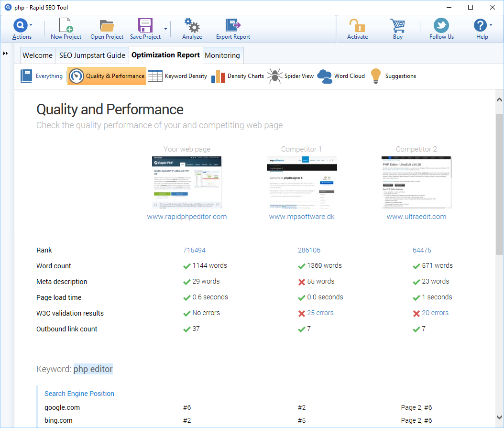Visit www.rapidphpeditor.com link

point(186,216)
